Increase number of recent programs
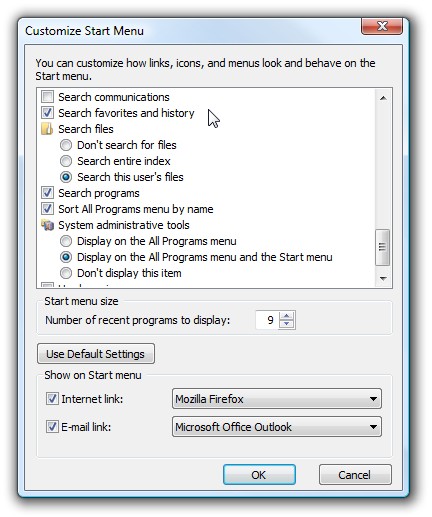This screenshot has height=517, width=432. (287, 315)
